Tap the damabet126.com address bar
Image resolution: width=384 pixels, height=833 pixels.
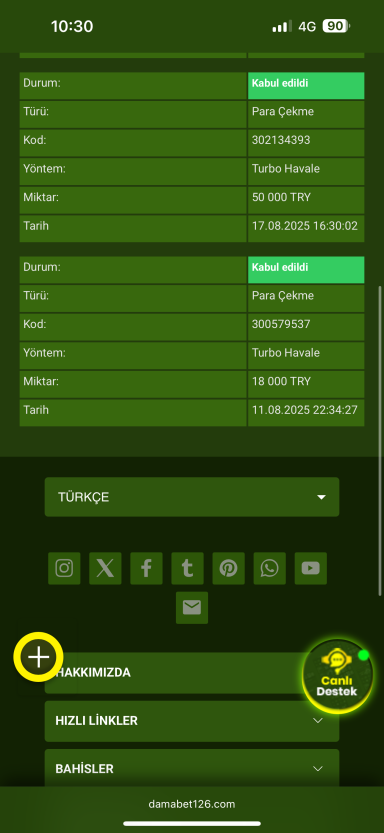(192, 804)
